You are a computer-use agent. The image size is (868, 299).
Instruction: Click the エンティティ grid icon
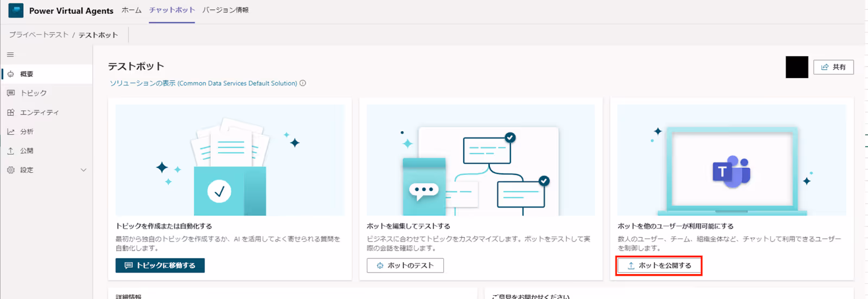(x=11, y=113)
